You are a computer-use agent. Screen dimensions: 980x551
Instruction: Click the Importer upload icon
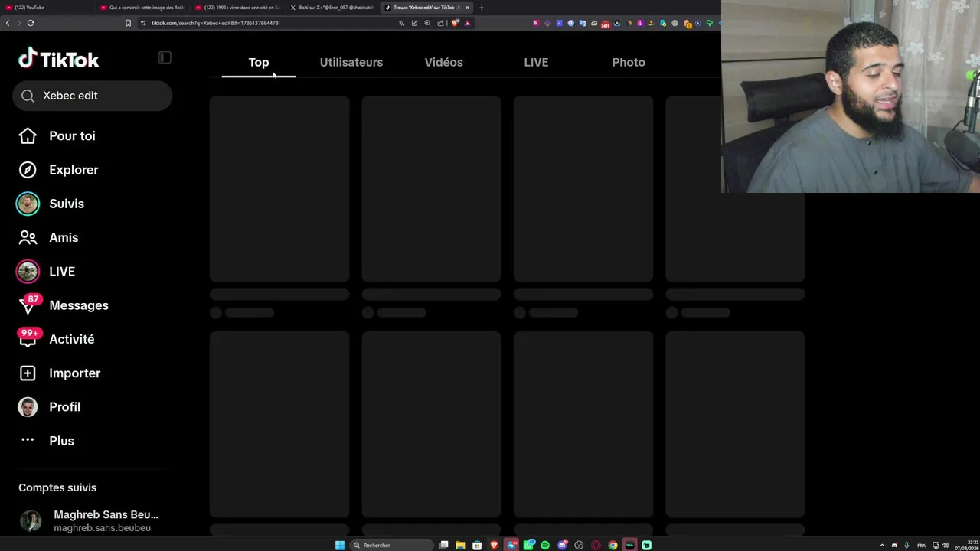pyautogui.click(x=28, y=373)
